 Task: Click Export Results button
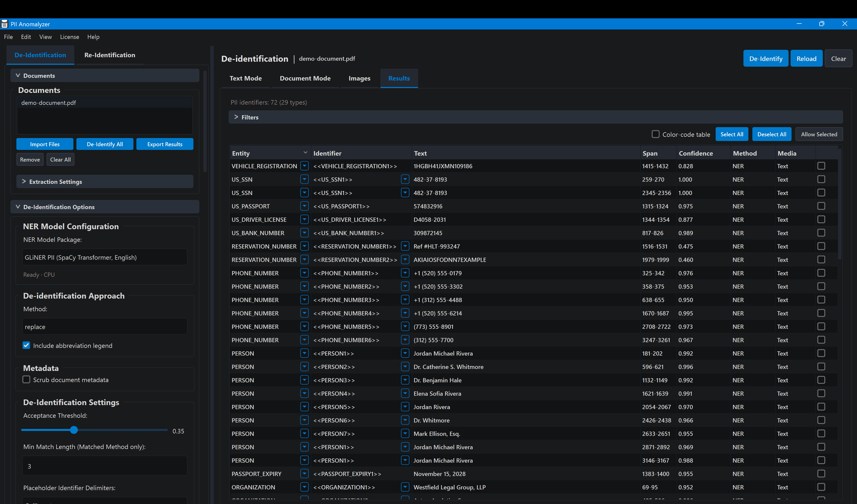click(165, 144)
